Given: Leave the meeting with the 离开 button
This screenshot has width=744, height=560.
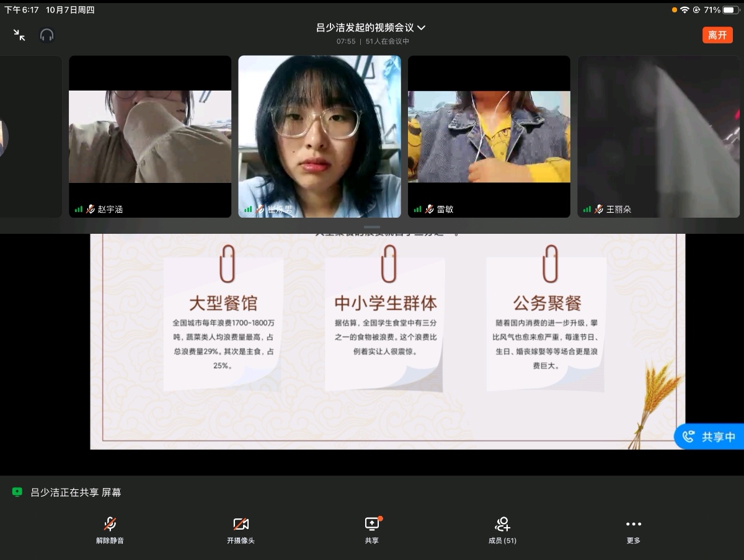Looking at the screenshot, I should 717,35.
